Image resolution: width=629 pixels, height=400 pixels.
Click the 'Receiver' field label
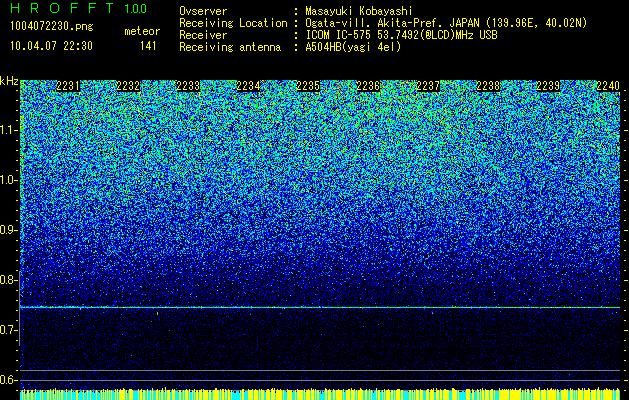pos(203,35)
